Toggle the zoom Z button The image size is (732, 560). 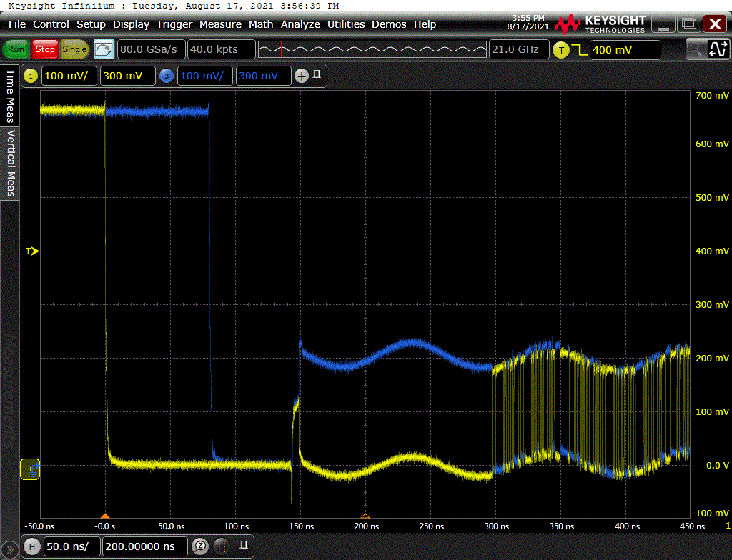[x=200, y=546]
